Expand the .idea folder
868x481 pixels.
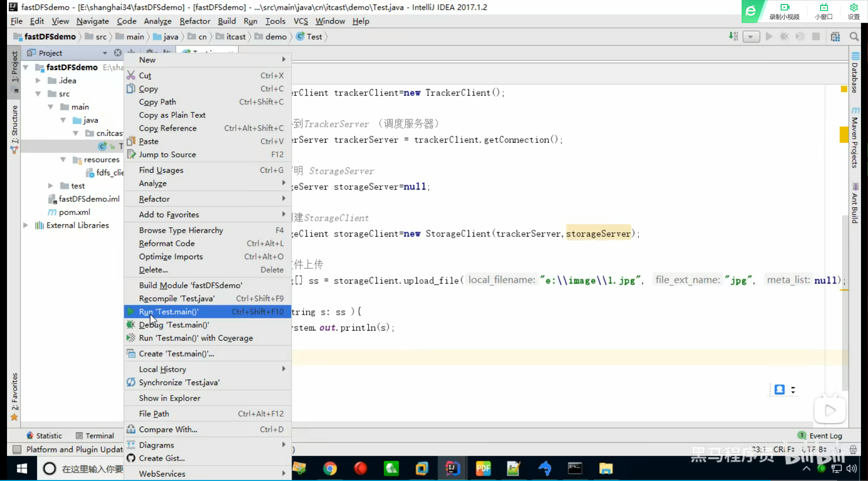click(x=38, y=80)
